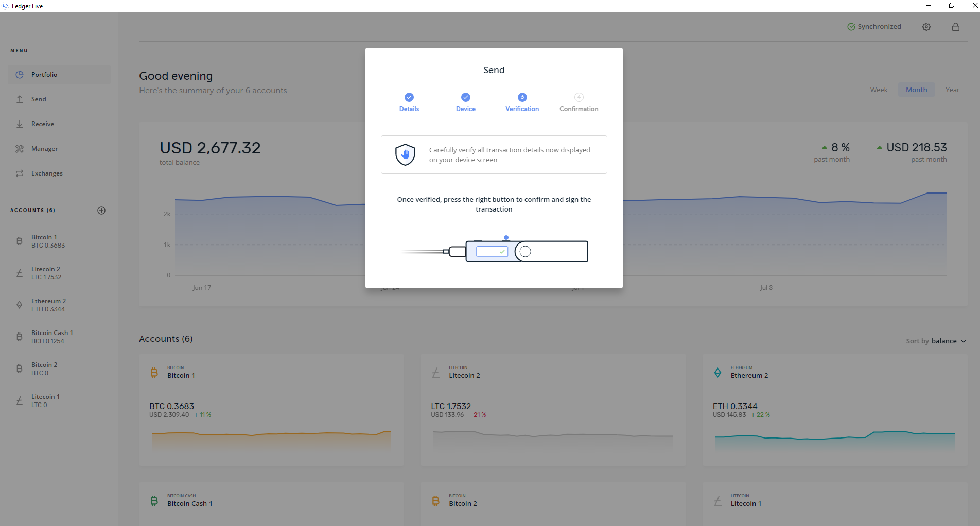
Task: Click the Synchronized status indicator
Action: coord(874,27)
